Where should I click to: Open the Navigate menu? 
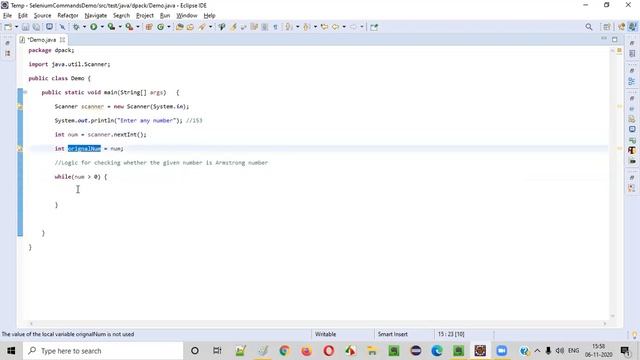click(96, 16)
